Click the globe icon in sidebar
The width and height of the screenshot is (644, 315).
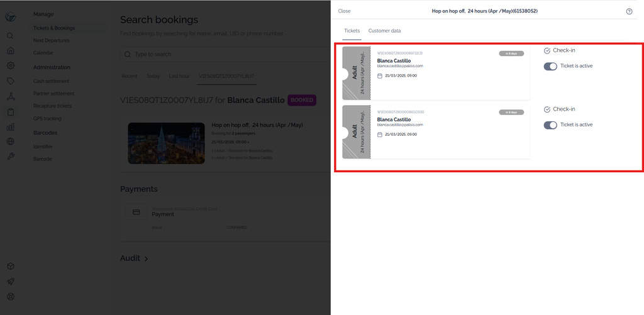[11, 141]
